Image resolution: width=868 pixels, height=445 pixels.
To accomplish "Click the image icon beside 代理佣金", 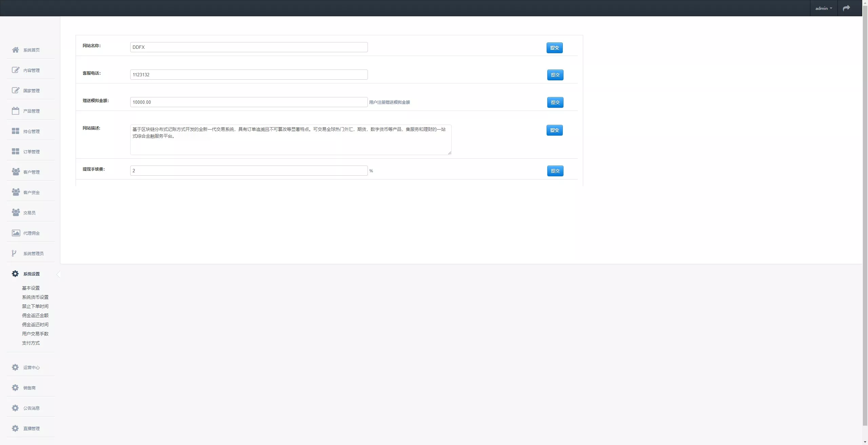I will 16,233.
